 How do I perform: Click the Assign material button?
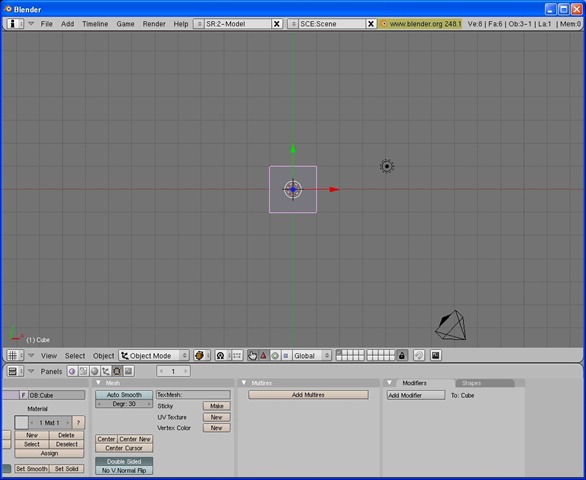49,453
